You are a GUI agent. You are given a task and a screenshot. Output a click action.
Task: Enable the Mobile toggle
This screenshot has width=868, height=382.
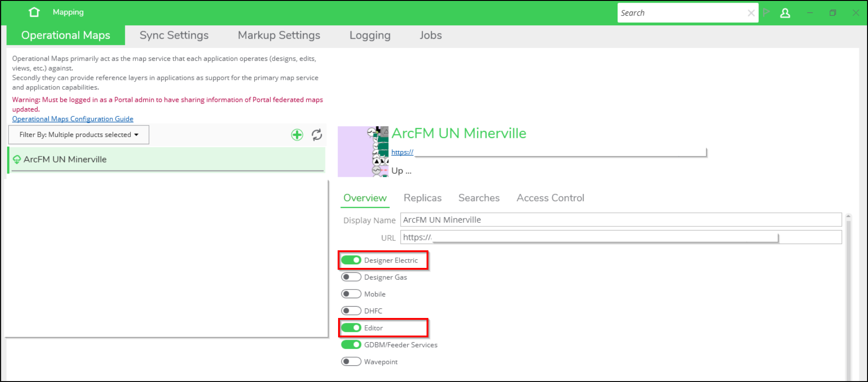pyautogui.click(x=351, y=294)
